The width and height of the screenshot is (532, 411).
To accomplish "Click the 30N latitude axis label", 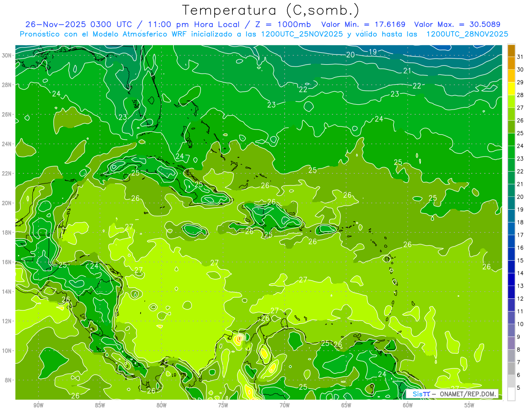I will click(7, 55).
